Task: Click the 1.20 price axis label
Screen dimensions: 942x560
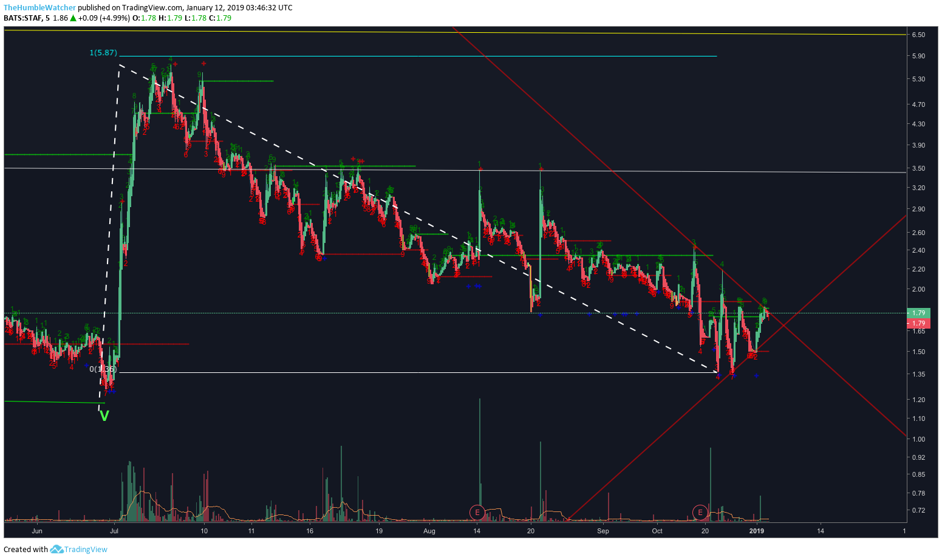Action: (x=918, y=400)
